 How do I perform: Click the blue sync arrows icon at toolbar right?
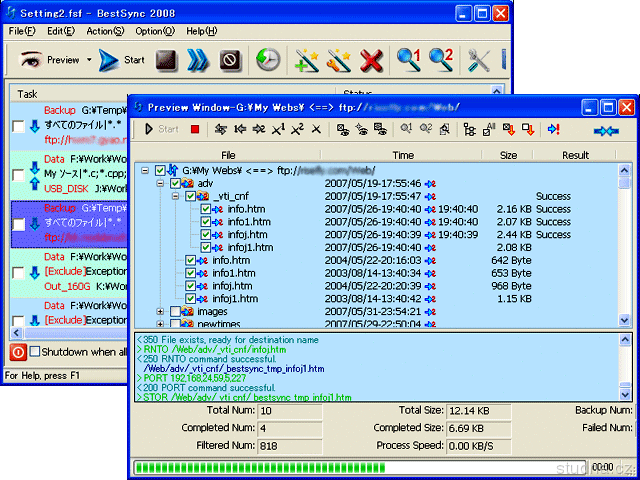(606, 129)
